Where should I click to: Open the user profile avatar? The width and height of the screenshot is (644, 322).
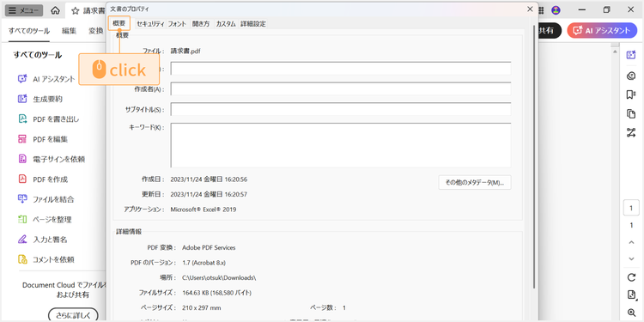click(556, 10)
